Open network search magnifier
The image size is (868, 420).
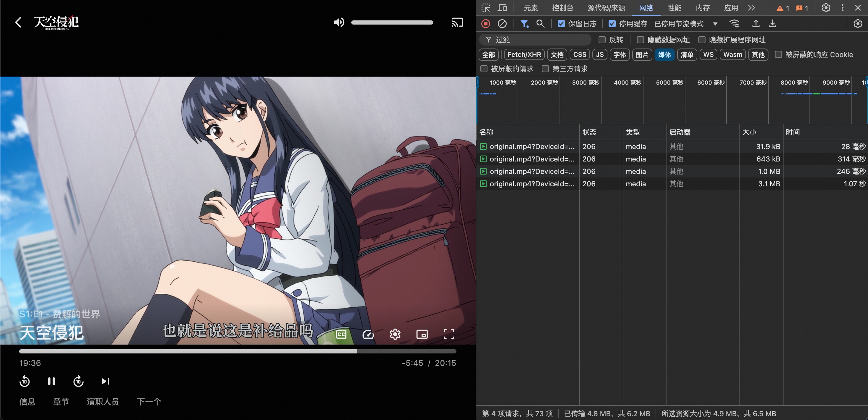point(540,24)
